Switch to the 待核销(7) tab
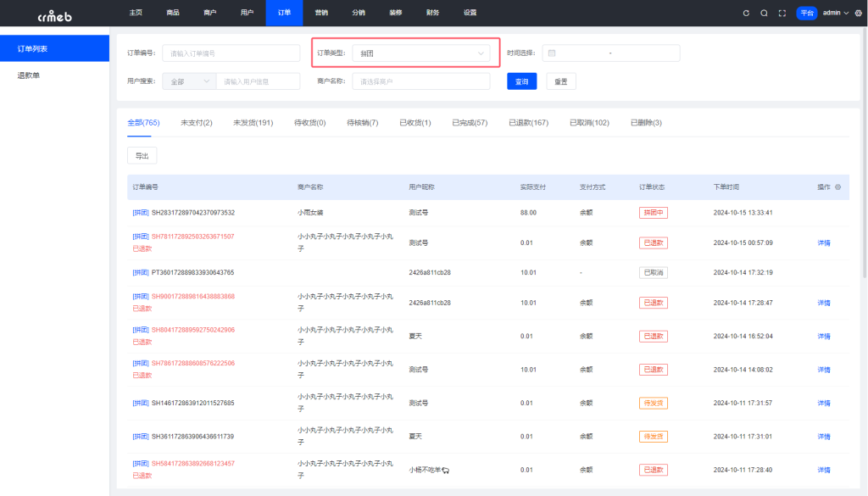The width and height of the screenshot is (868, 496). (x=363, y=123)
